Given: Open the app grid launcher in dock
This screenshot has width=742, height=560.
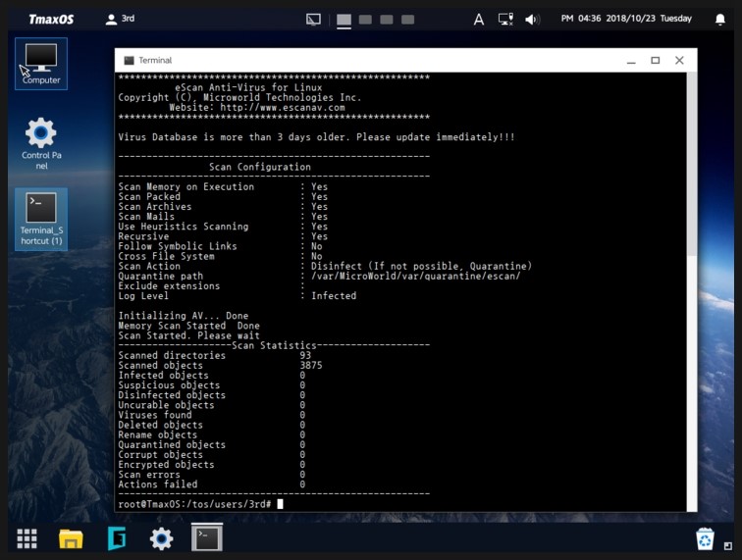Looking at the screenshot, I should [26, 538].
